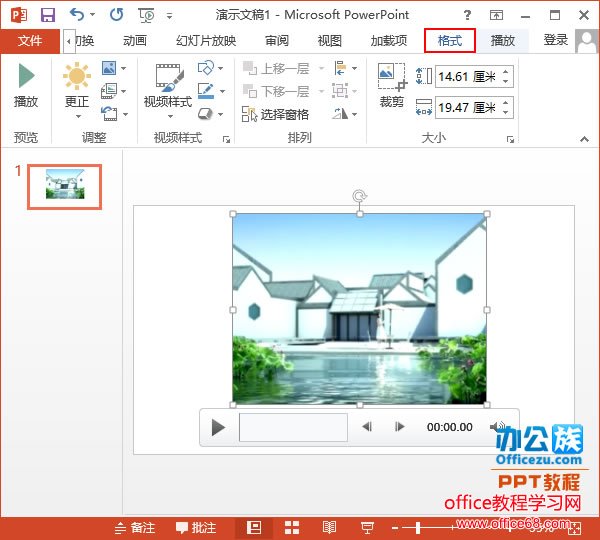This screenshot has height=540, width=600.
Task: Switch to the 动画 tab
Action: coord(135,41)
